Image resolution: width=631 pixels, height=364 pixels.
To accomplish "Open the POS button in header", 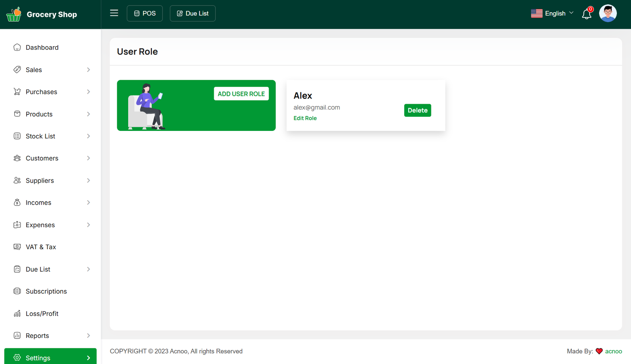I will click(145, 13).
